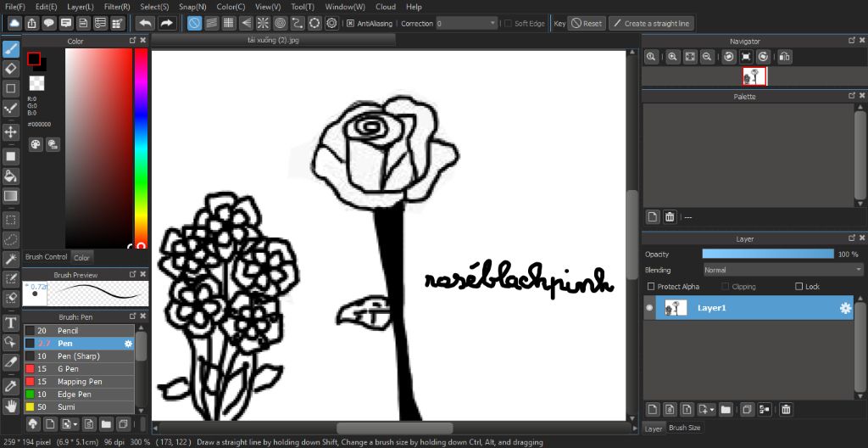Click the Redo arrow
This screenshot has width=868, height=448.
[166, 23]
